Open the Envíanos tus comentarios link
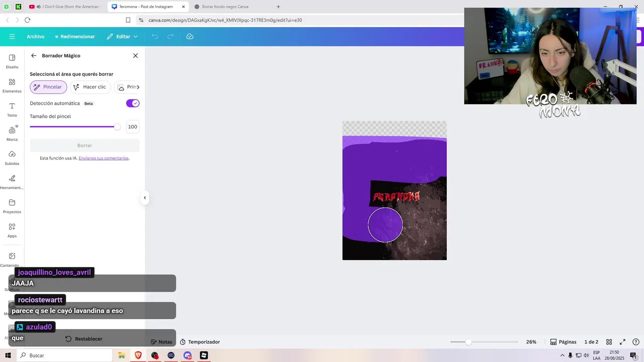644x362 pixels. pyautogui.click(x=104, y=158)
